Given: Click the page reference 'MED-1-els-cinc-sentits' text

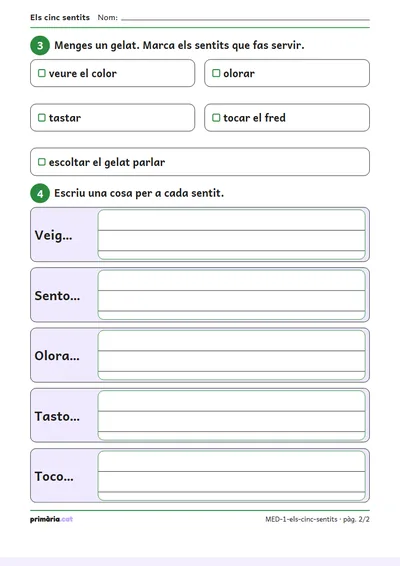Looking at the screenshot, I should click(301, 519).
